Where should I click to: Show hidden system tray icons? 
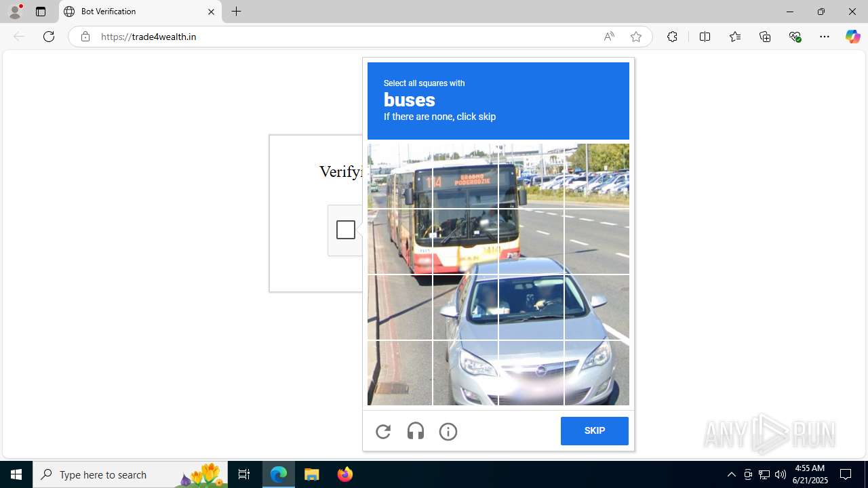click(731, 474)
